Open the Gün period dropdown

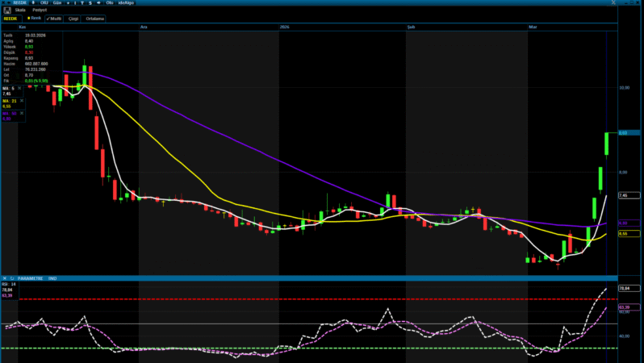pos(57,3)
